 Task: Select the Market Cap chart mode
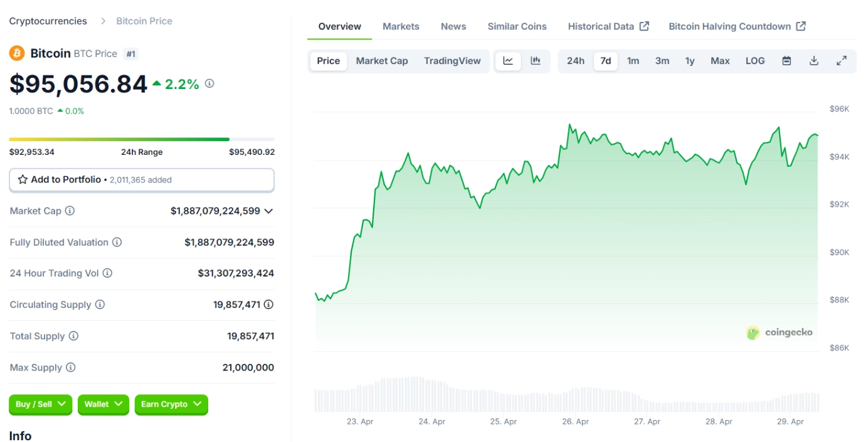pos(382,61)
